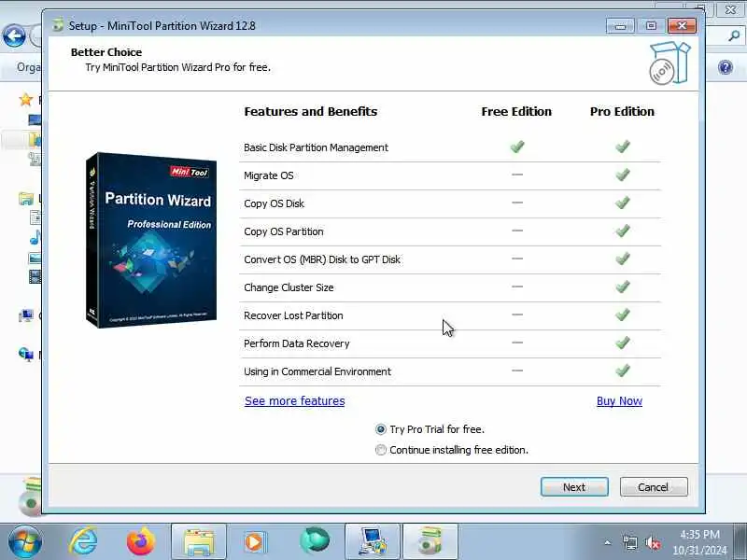This screenshot has width=747, height=560.
Task: Click the Partition Wizard box image
Action: 151,240
